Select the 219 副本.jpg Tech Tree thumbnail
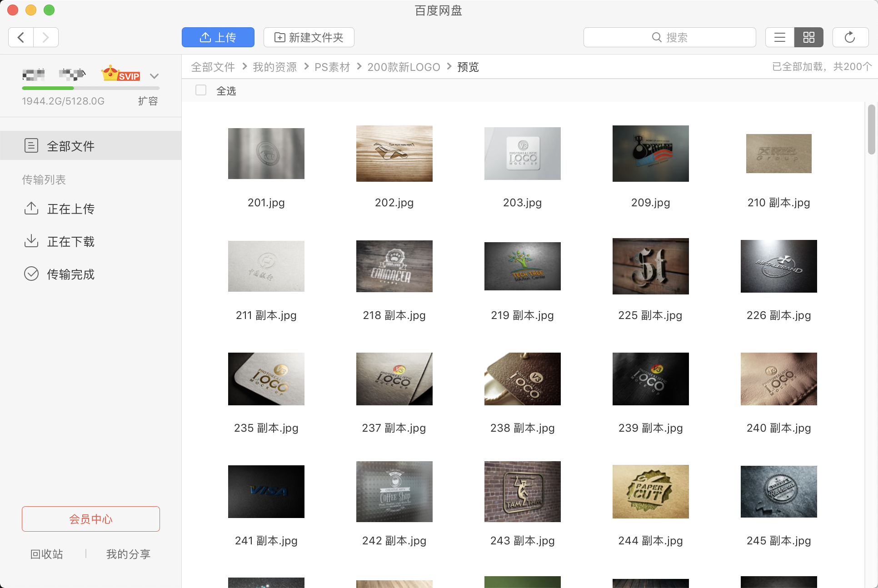Screen dimensions: 878x588 point(523,266)
